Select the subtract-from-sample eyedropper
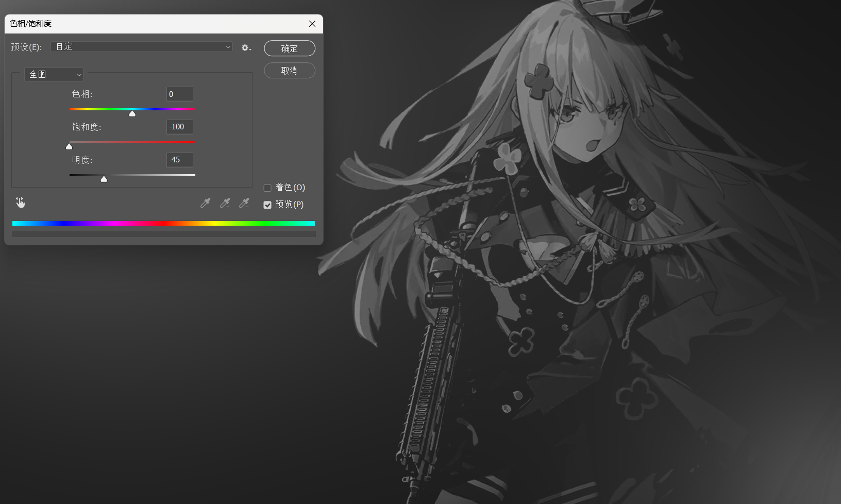 point(244,203)
